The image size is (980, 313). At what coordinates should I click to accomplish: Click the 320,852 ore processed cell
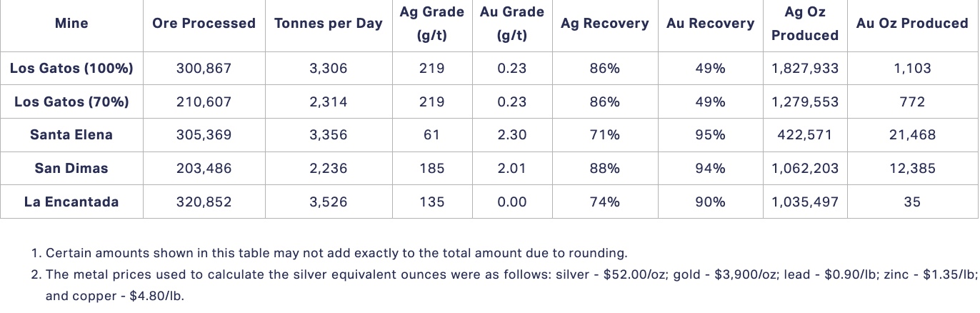[204, 202]
